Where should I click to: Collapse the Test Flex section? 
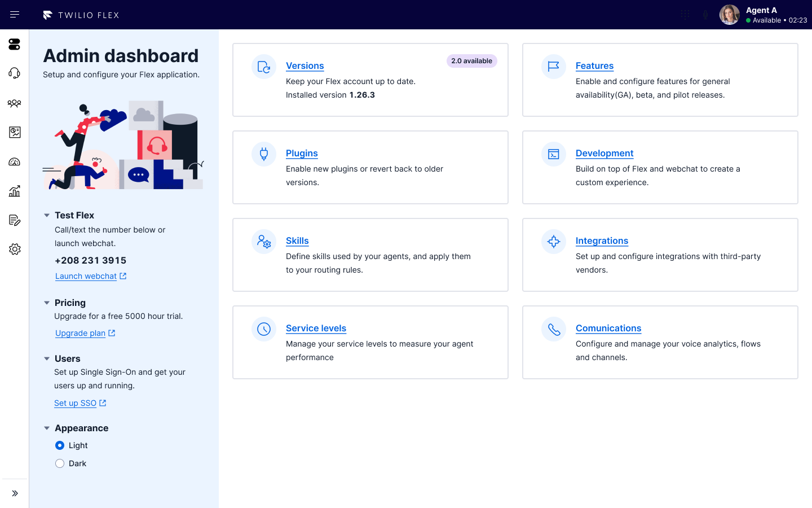[x=47, y=215]
